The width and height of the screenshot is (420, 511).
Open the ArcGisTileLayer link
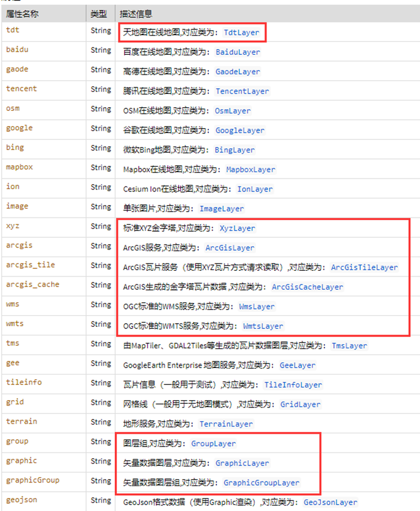364,267
